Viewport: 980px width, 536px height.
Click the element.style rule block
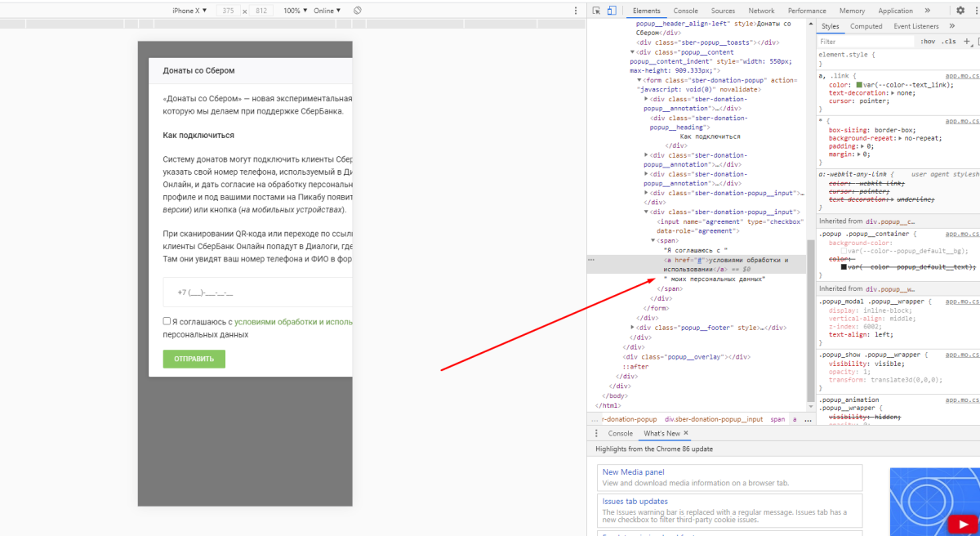point(898,58)
